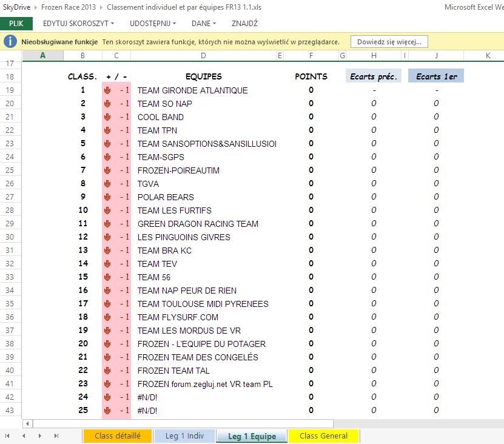Screen dimensions: 504x444
Task: Select cell FROZEN forum.zegluj.net VR team PL
Action: tap(203, 384)
